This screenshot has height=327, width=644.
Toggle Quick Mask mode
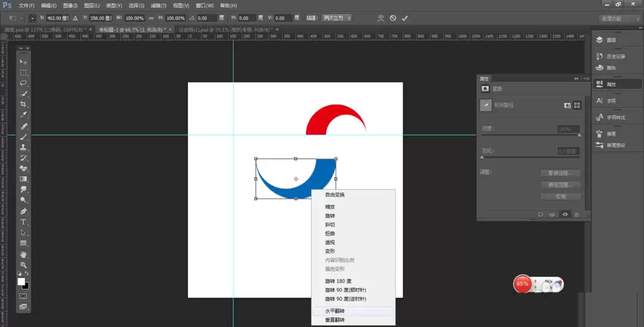coord(23,296)
